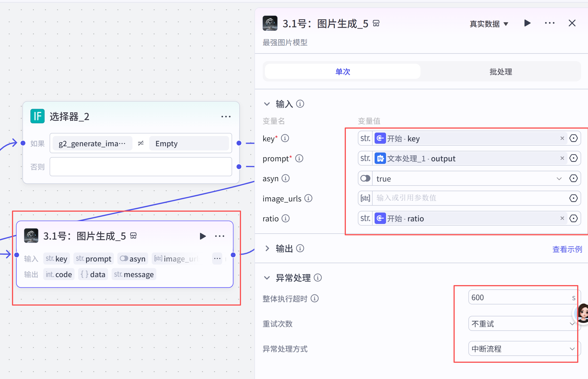The height and width of the screenshot is (379, 588).
Task: Click plugin badge icon next to panel title
Action: [x=376, y=23]
